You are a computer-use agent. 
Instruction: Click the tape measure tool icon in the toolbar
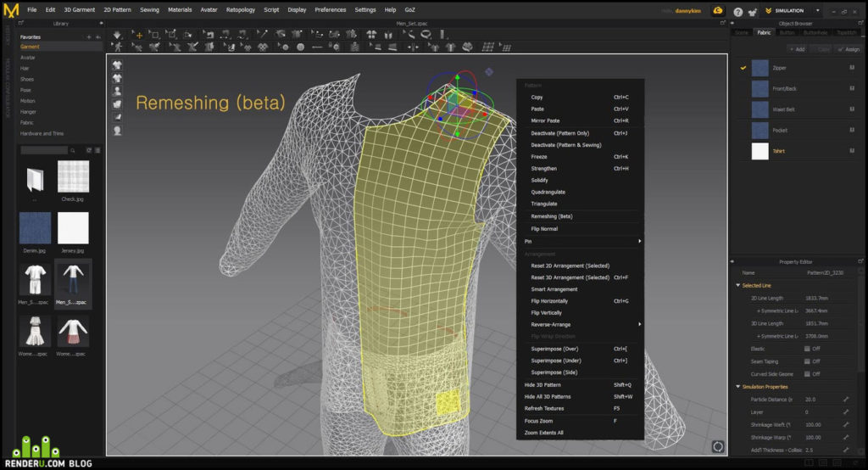coord(426,35)
